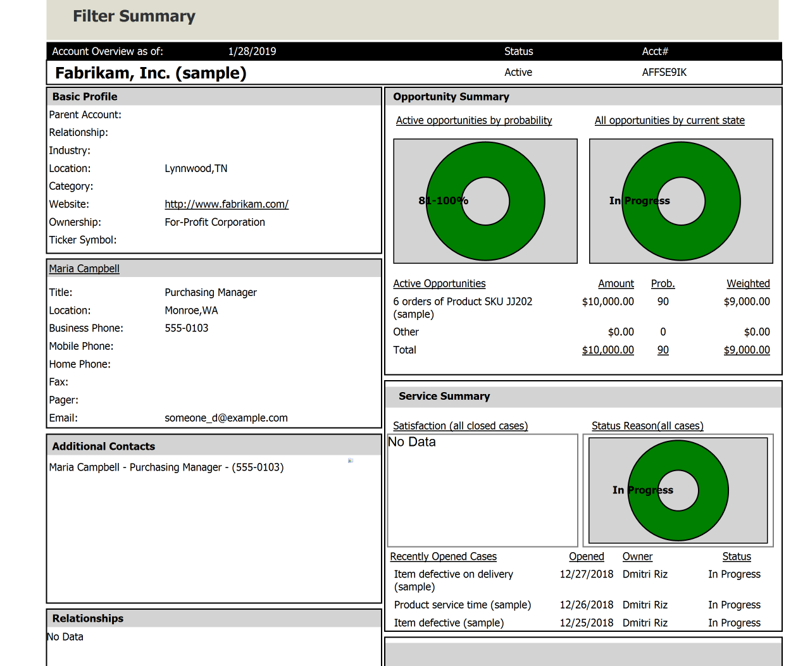Viewport: 791px width, 666px height.
Task: Open total weighted $9,000.00 link
Action: 747,350
